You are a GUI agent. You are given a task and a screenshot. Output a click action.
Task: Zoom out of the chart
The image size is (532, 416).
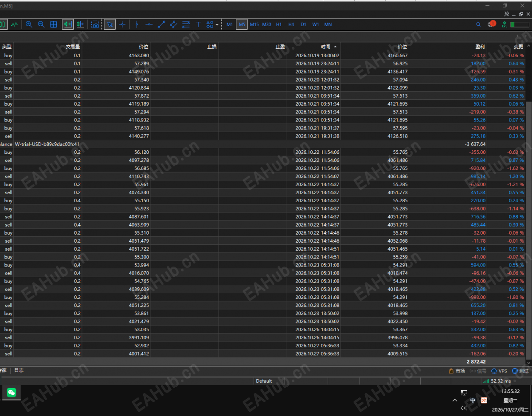pos(41,24)
